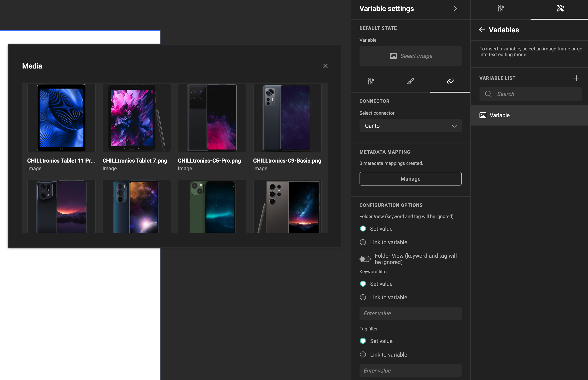Select Folder View Set value radio

point(363,229)
